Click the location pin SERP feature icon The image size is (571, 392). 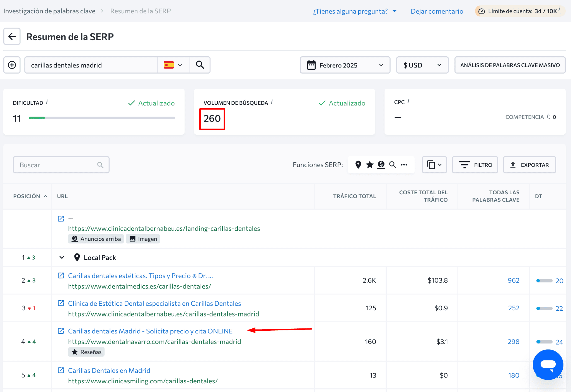pyautogui.click(x=358, y=165)
